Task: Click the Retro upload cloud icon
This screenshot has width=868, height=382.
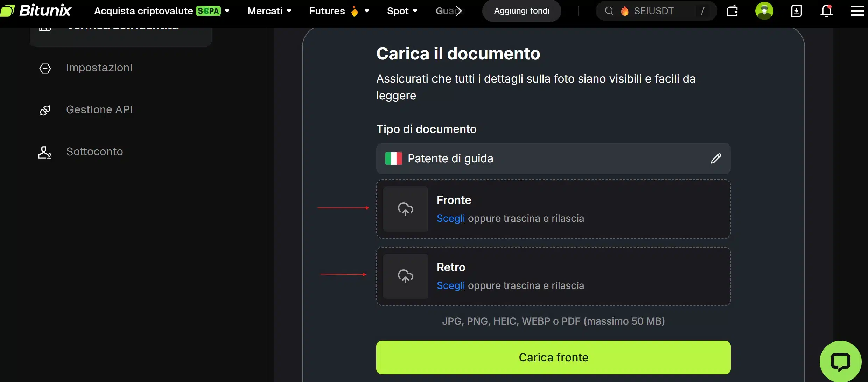Action: [405, 276]
